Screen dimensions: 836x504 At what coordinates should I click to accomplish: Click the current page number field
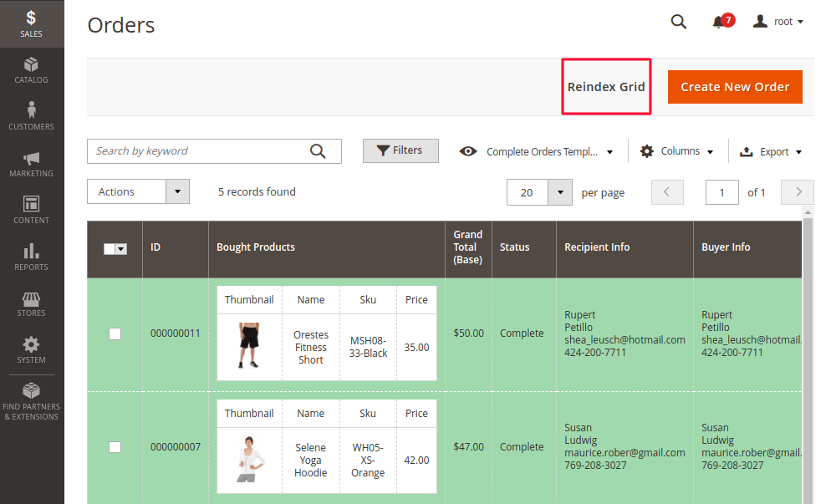click(x=722, y=192)
